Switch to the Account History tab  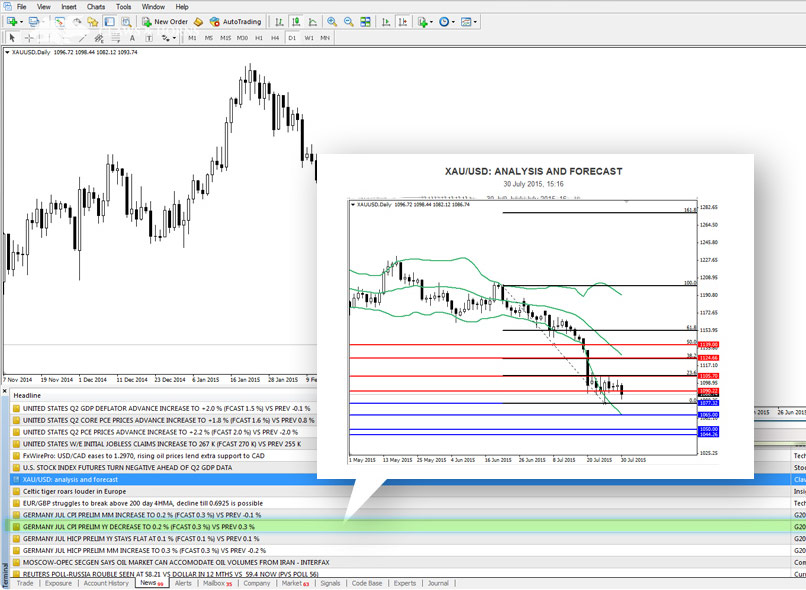tap(106, 583)
